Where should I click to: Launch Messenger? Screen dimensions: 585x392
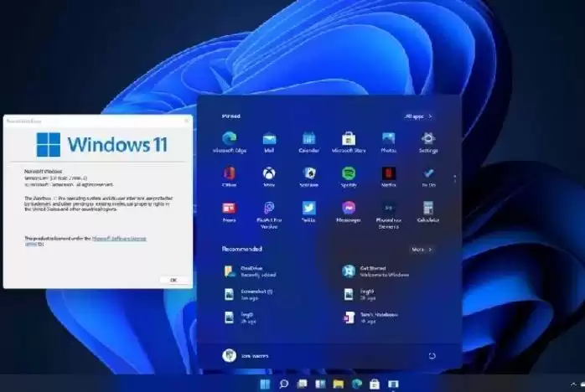point(349,212)
